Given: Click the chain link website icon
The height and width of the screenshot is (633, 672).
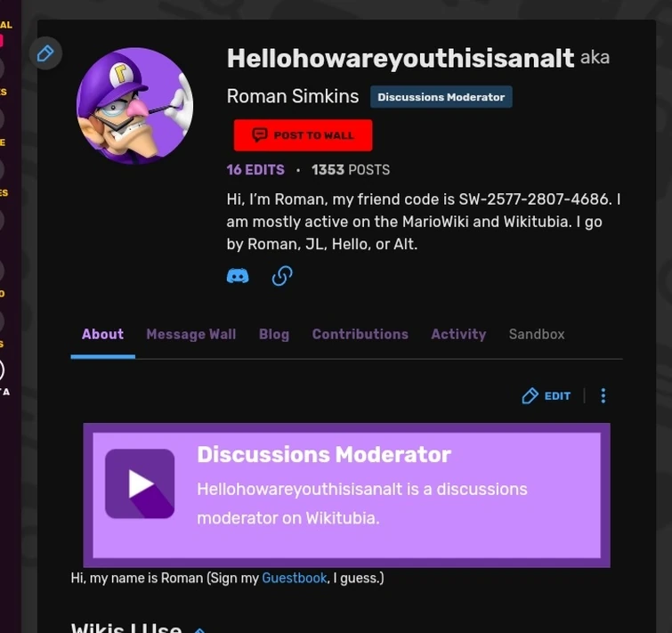Looking at the screenshot, I should [x=282, y=276].
